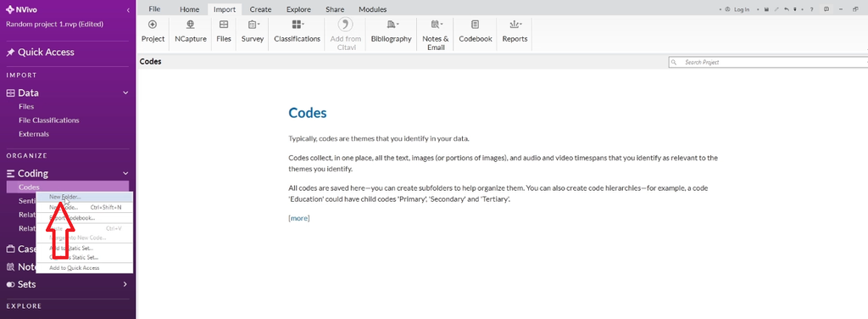Click the Codebook ribbon icon
The image size is (868, 319).
click(x=475, y=25)
